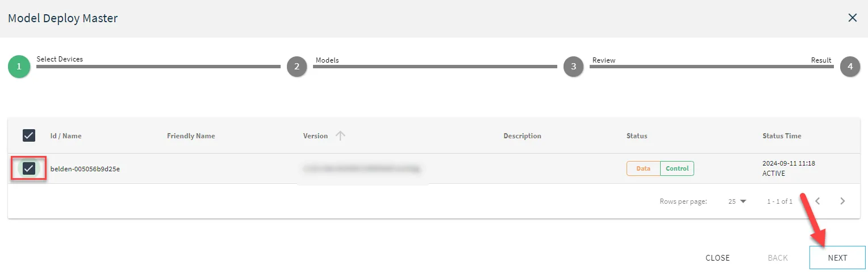Sort by Version arrow icon
The width and height of the screenshot is (868, 272).
[340, 135]
